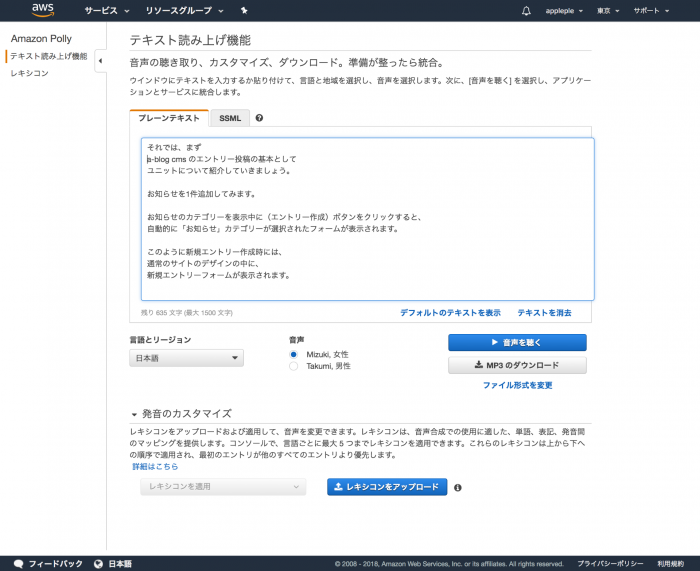Click the help question mark beside SSML tab
Viewport: 700px width, 571px height.
tap(259, 118)
